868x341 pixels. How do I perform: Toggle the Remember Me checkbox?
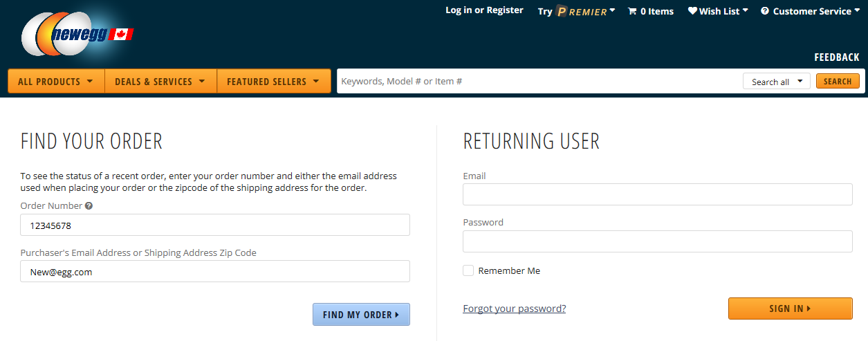click(x=468, y=270)
